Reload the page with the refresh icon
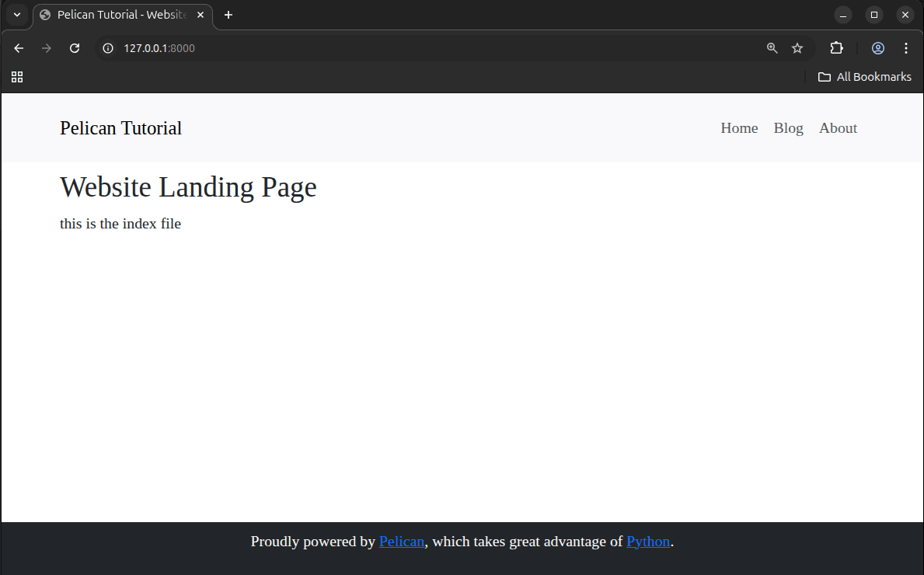The width and height of the screenshot is (924, 575). click(75, 48)
